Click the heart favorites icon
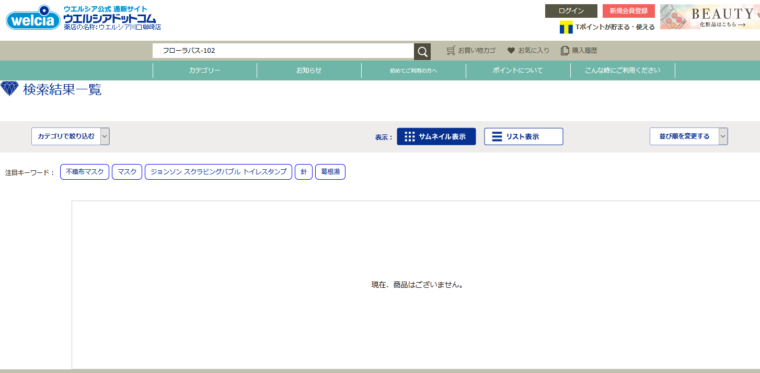The image size is (760, 373). [511, 50]
